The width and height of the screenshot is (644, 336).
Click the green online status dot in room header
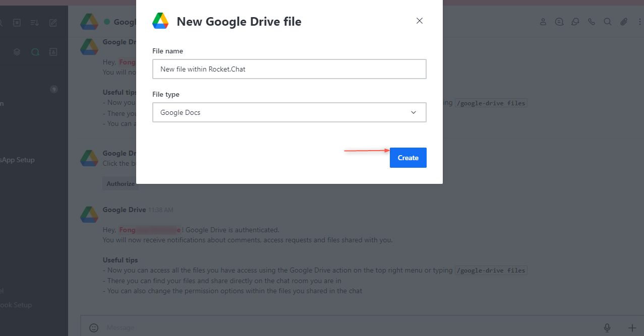[107, 22]
